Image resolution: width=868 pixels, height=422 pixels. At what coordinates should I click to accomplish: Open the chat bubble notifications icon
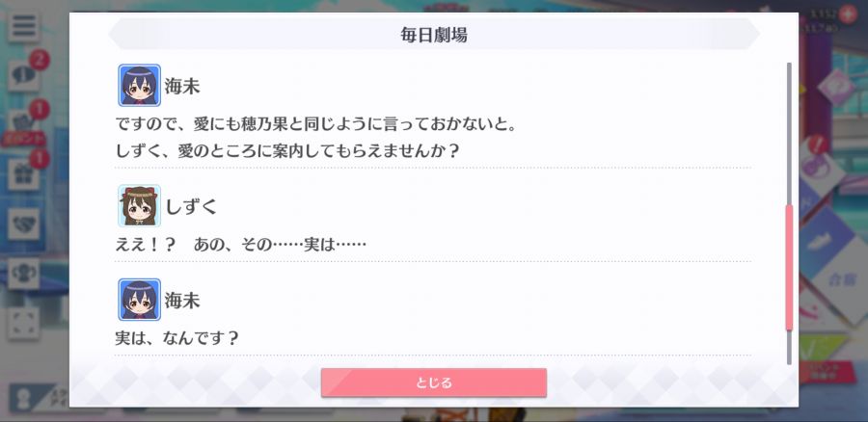pyautogui.click(x=23, y=76)
